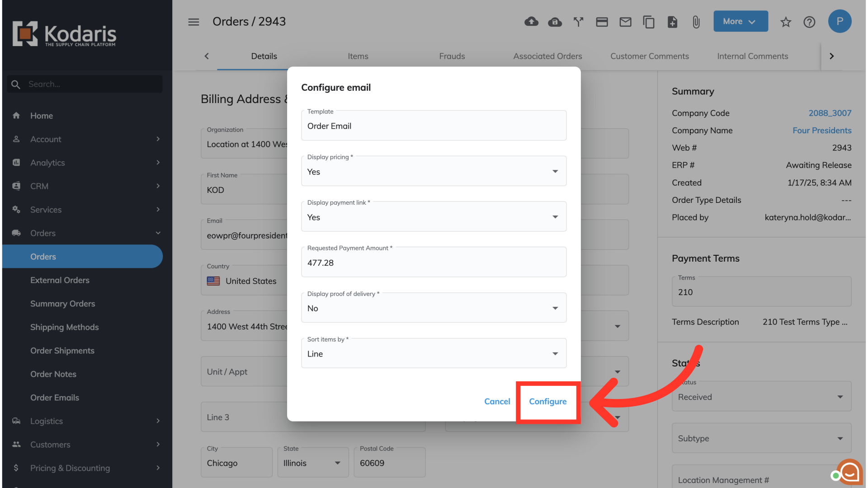The image size is (868, 488).
Task: Click the paperclip attachment icon
Action: tap(696, 22)
